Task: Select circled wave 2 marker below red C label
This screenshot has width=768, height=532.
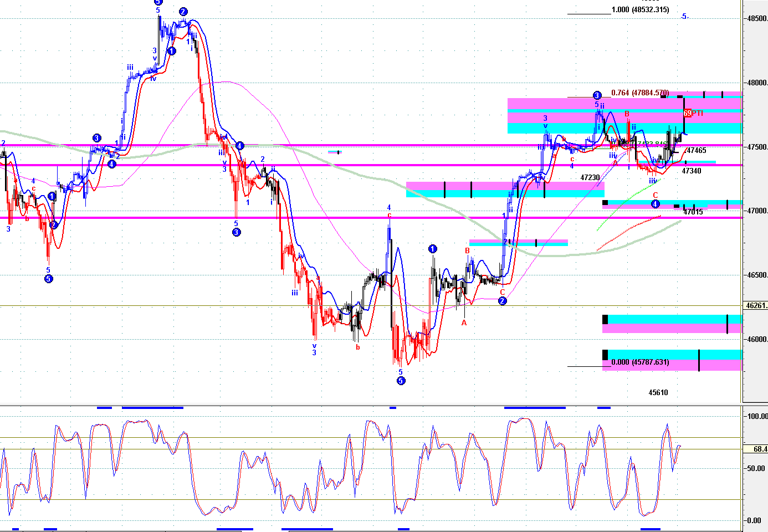Action: click(x=502, y=301)
